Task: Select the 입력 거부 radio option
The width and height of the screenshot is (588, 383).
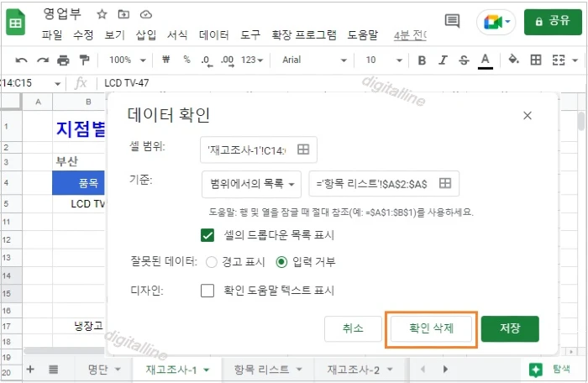Action: pos(281,262)
